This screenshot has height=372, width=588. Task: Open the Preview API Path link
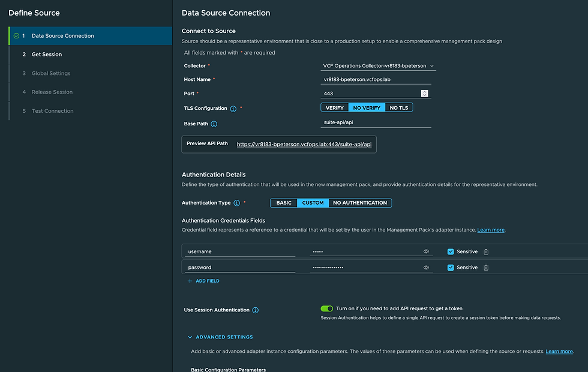(x=304, y=145)
